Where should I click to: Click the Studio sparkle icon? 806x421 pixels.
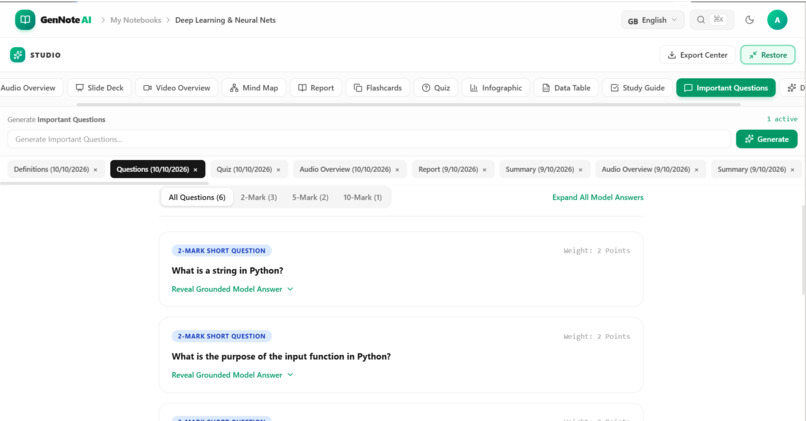click(17, 55)
